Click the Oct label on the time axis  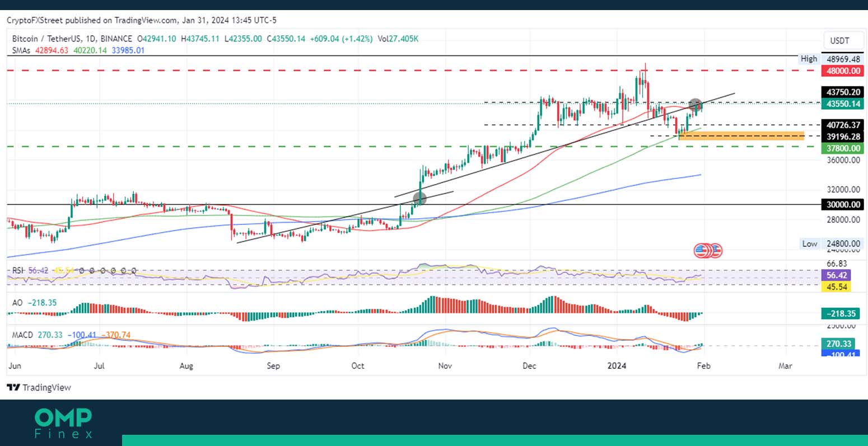[x=357, y=366]
